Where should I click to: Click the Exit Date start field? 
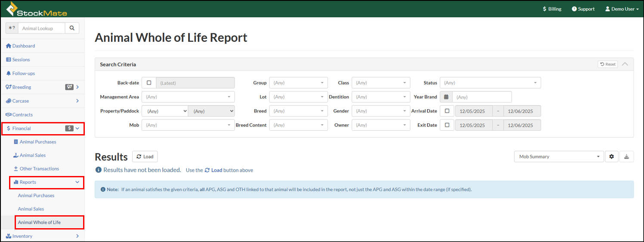(x=474, y=125)
